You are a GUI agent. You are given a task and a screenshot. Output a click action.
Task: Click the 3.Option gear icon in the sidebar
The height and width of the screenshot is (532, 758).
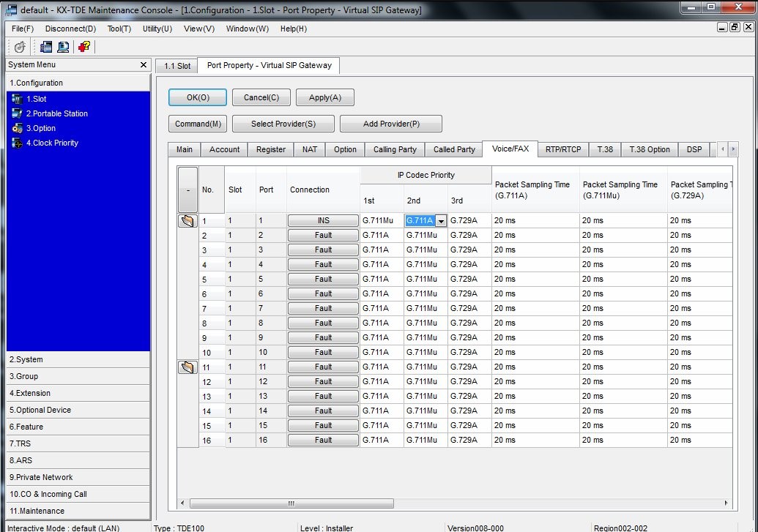pos(17,128)
